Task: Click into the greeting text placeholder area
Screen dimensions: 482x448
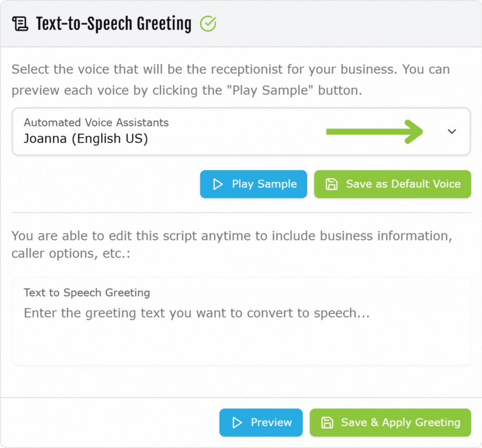Action: point(197,313)
